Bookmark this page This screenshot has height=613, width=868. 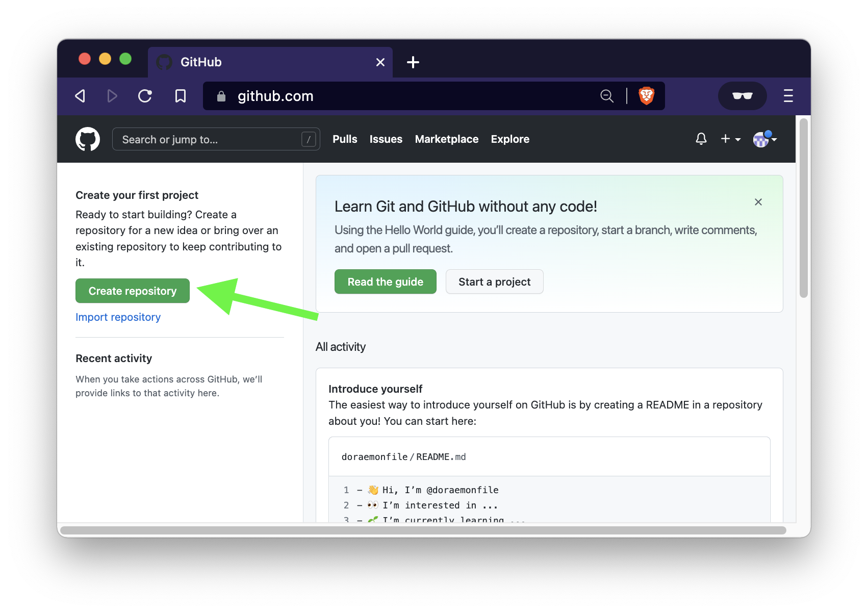(x=181, y=96)
